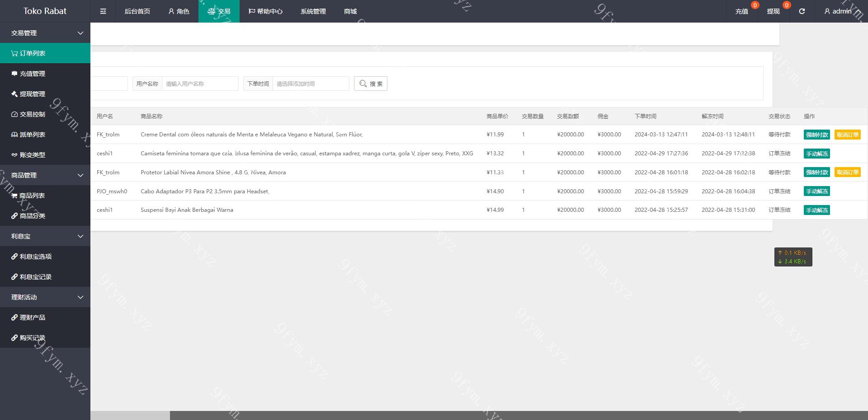Select product name 'Suspensi Bayi Anak Berbagai Warna'
The image size is (868, 420).
[x=187, y=210]
